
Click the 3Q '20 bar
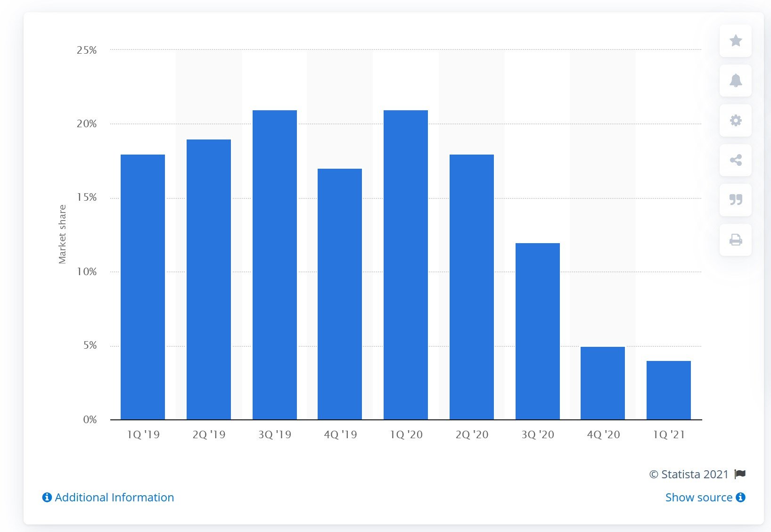[x=538, y=331]
